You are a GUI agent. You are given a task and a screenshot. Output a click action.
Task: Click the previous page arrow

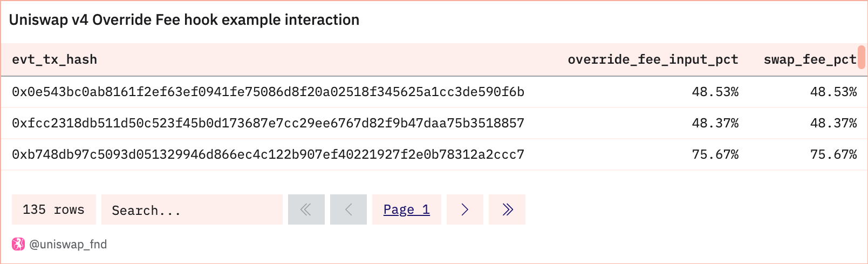[x=348, y=209]
